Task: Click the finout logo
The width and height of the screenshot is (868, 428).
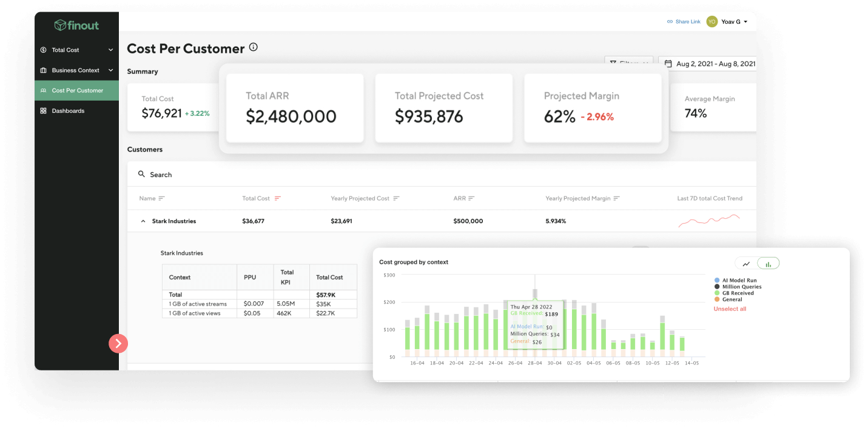Action: (x=76, y=25)
